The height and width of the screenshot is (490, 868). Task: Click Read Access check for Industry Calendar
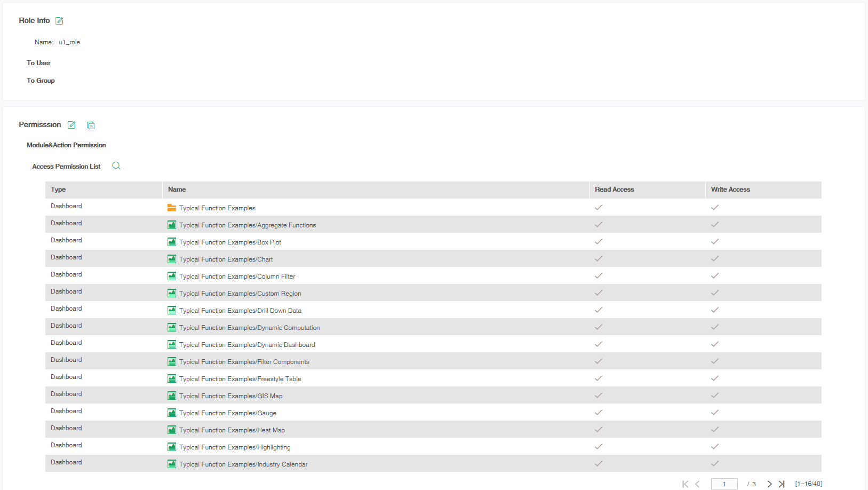[599, 463]
